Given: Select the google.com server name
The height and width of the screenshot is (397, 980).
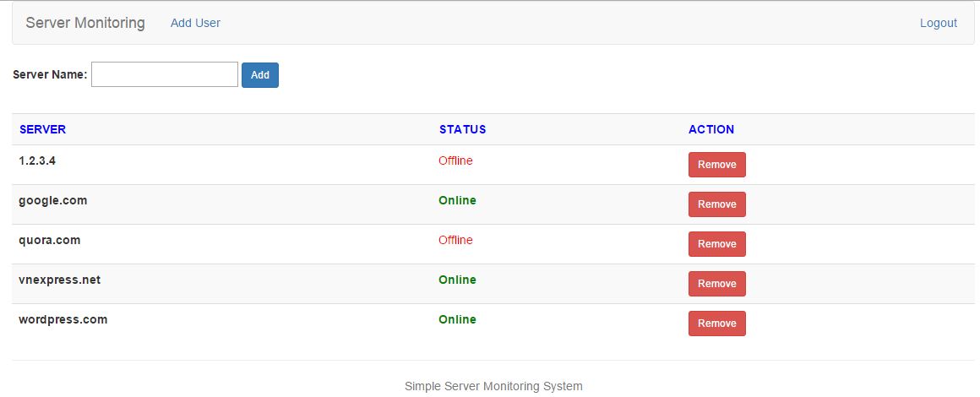Looking at the screenshot, I should click(53, 201).
